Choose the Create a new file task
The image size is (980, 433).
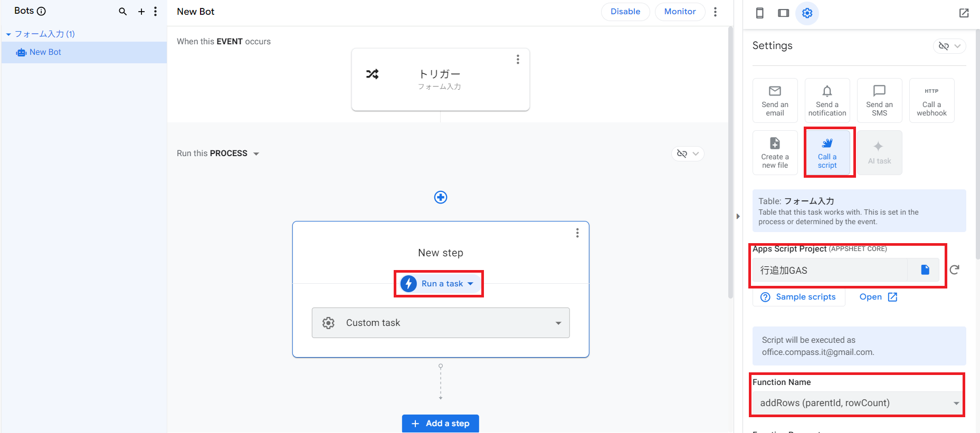point(775,153)
